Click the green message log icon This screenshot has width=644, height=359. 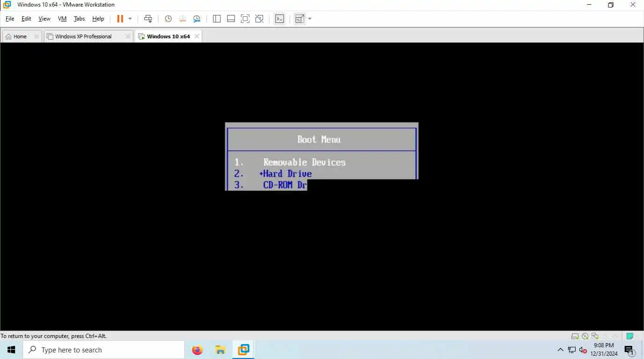click(x=630, y=336)
